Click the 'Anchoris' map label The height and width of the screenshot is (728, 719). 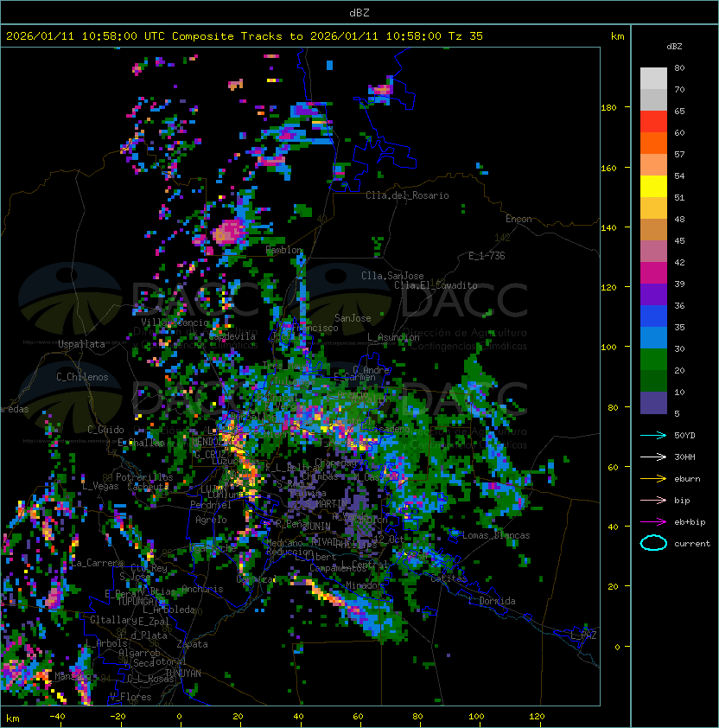tap(202, 589)
